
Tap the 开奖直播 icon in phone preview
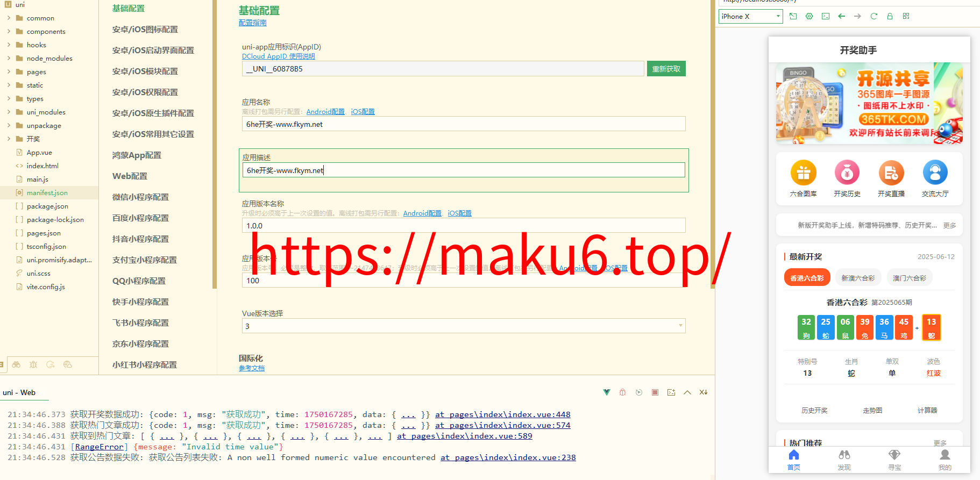891,173
